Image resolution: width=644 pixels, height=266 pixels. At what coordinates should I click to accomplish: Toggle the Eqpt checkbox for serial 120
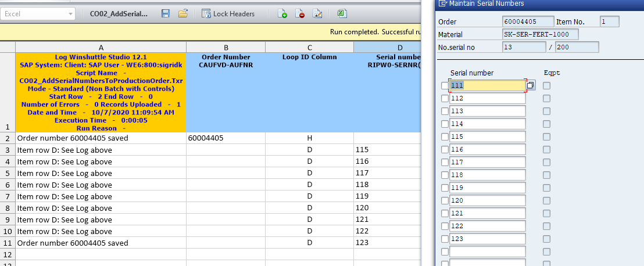(547, 200)
